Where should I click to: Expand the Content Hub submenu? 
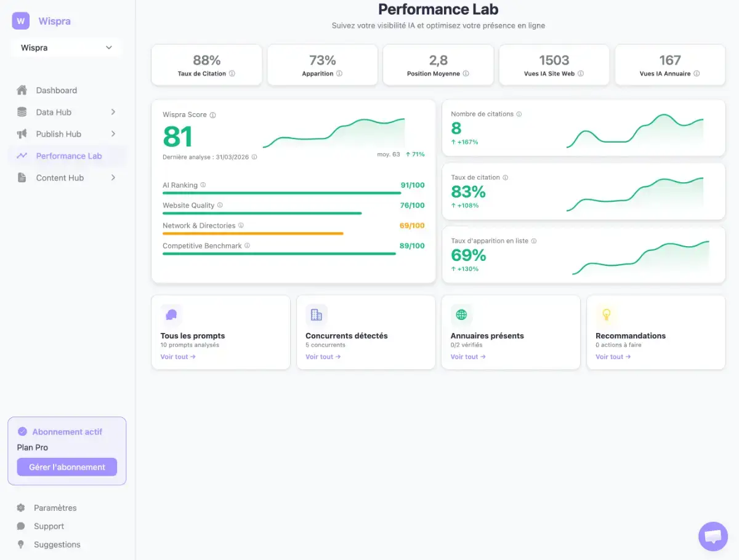pyautogui.click(x=113, y=178)
